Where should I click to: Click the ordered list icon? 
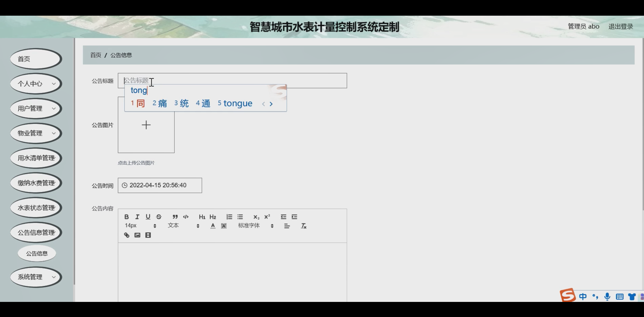pyautogui.click(x=229, y=217)
